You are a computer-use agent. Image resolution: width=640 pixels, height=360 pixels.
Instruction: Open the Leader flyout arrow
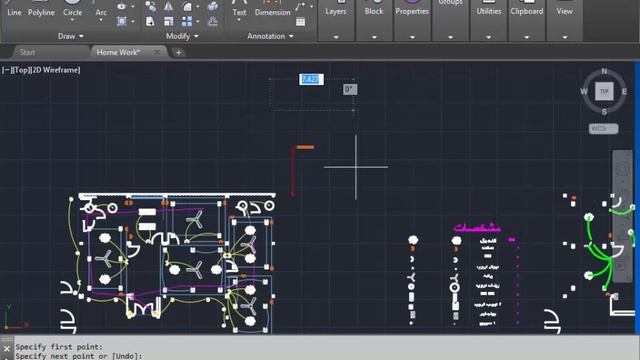311,7
